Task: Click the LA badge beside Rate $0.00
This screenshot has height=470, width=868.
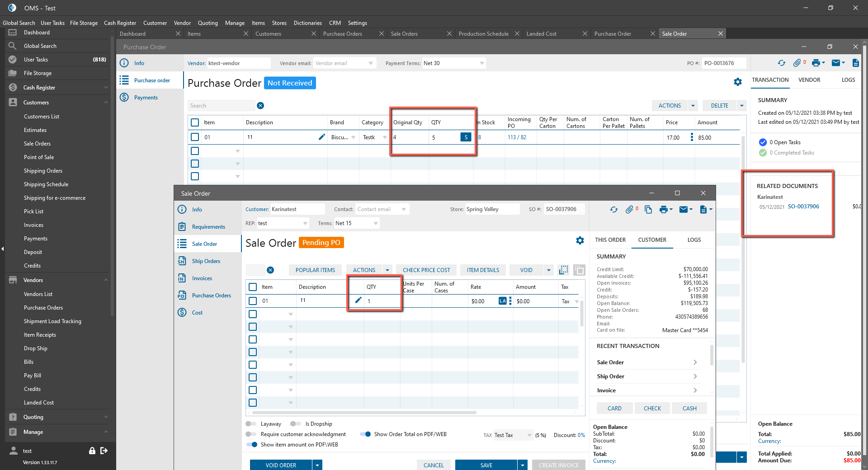Action: (503, 301)
